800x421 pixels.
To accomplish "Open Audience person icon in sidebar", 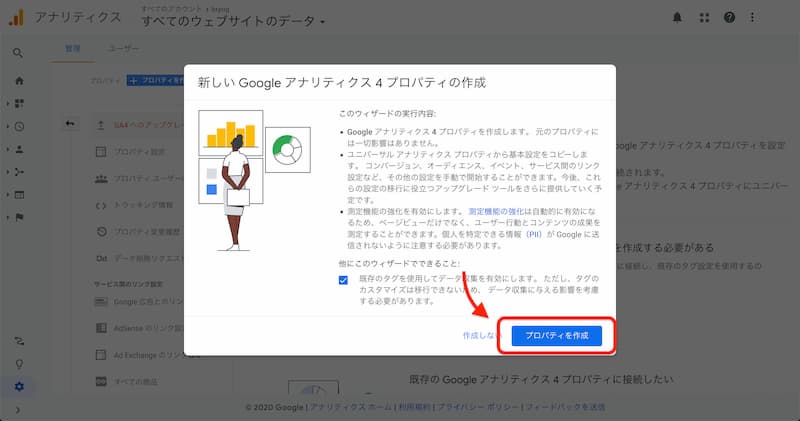I will tap(19, 150).
